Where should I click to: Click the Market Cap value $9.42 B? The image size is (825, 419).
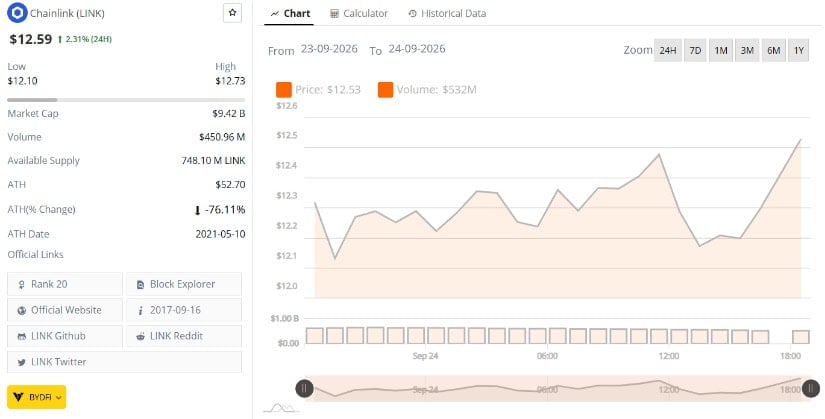(x=229, y=114)
